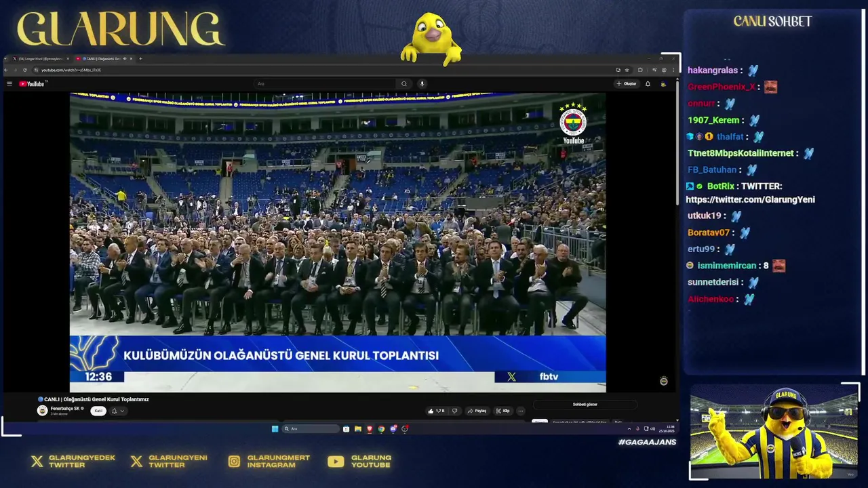Viewport: 868px width, 488px height.
Task: Click chat username 1907_Kerem
Action: coord(713,120)
